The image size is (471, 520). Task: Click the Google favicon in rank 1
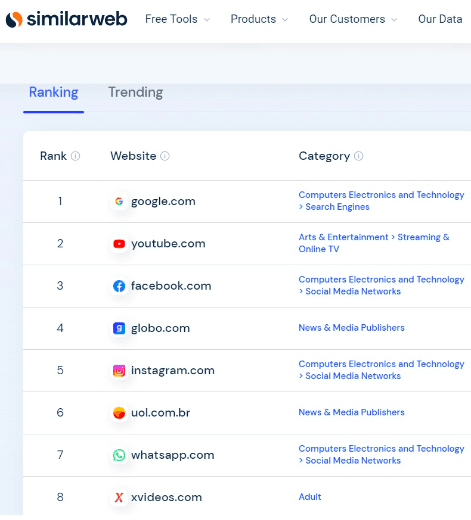pos(119,201)
